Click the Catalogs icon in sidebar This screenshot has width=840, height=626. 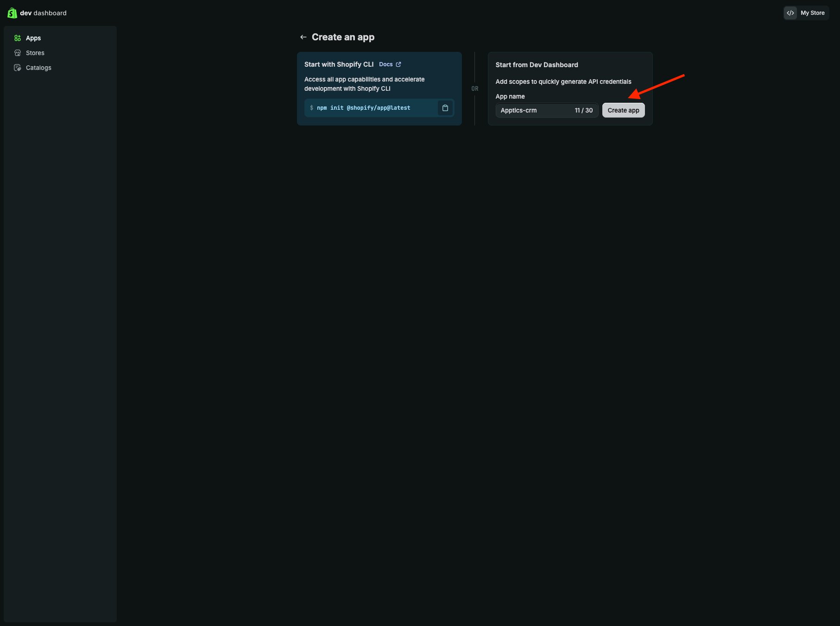tap(18, 68)
